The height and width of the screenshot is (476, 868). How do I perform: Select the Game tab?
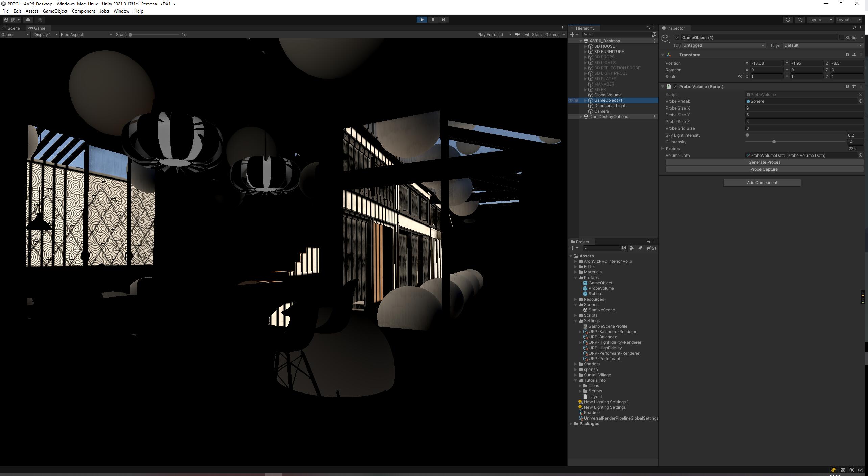(x=37, y=28)
